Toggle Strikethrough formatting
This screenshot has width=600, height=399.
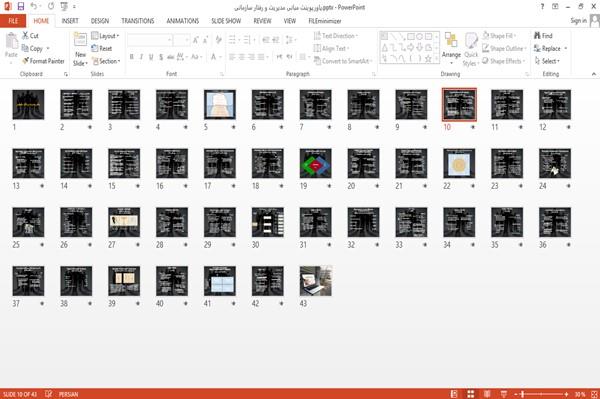[171, 57]
